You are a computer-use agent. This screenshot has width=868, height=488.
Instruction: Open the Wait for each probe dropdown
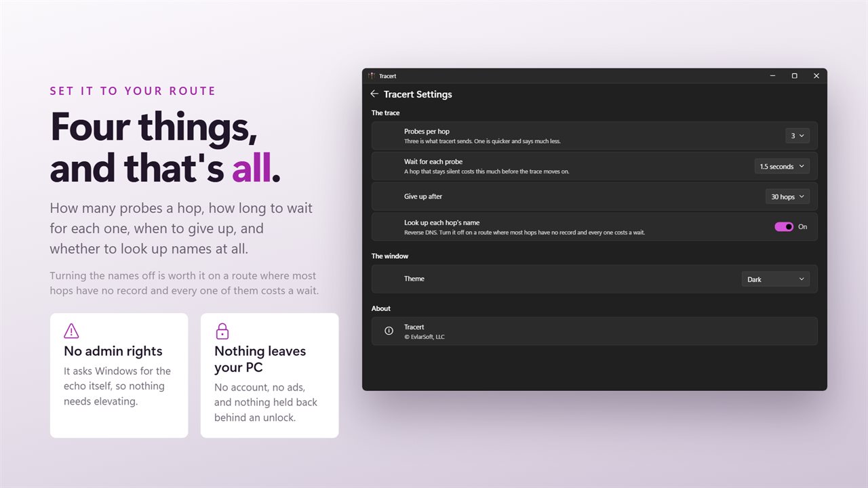[x=782, y=166]
